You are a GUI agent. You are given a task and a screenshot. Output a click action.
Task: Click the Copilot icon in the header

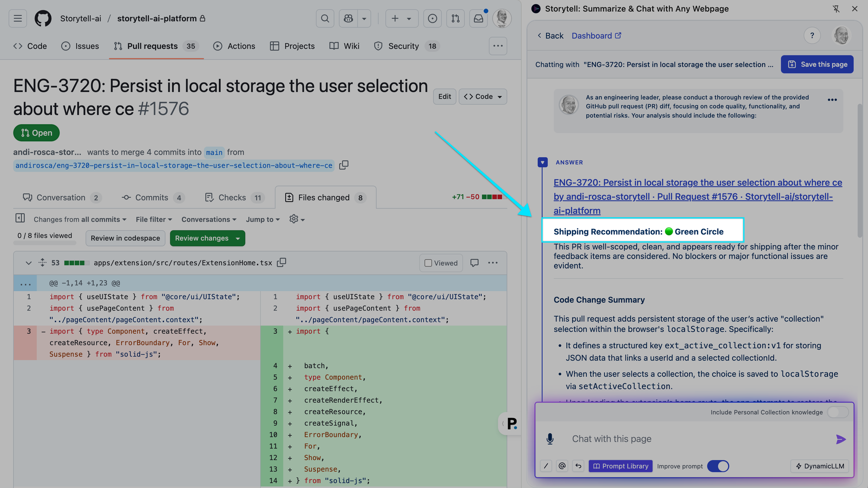pyautogui.click(x=348, y=18)
